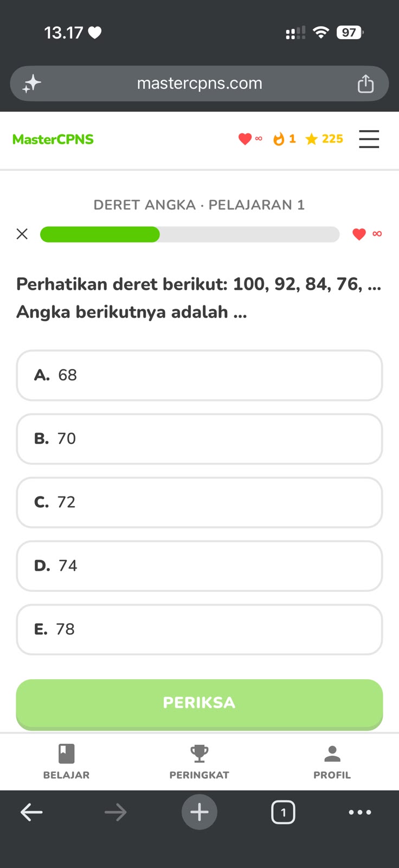Open browser three-dot more options menu

(x=360, y=812)
